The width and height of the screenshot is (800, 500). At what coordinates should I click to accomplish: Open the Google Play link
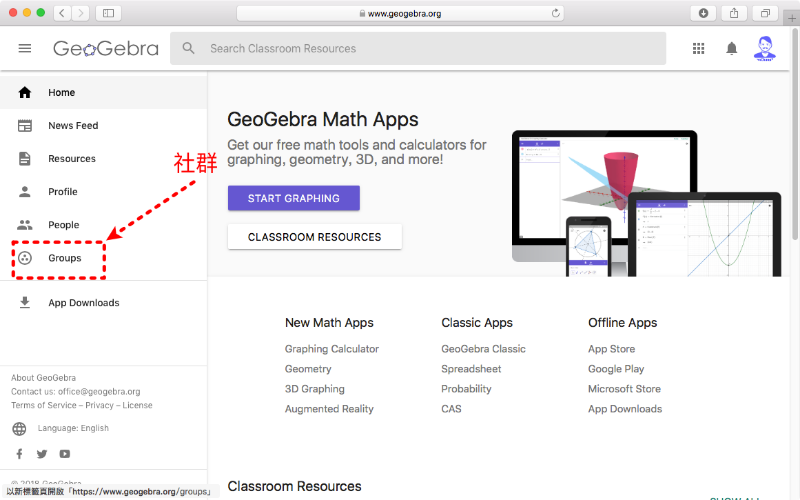616,369
